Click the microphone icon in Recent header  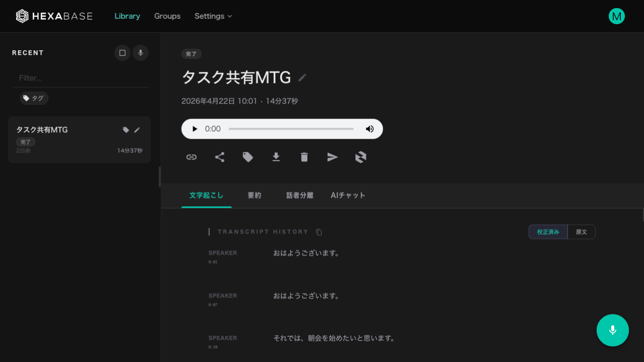pyautogui.click(x=141, y=53)
